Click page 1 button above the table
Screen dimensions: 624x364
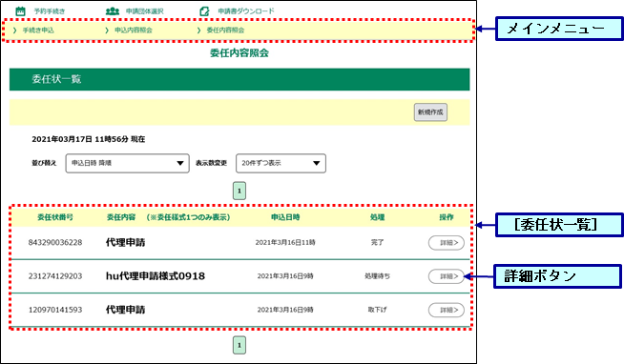239,191
